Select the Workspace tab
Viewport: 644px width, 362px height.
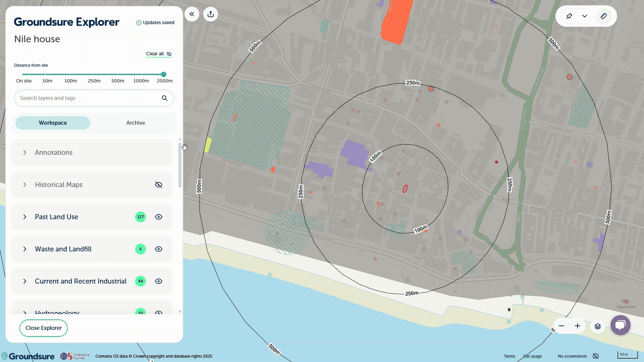(x=53, y=123)
